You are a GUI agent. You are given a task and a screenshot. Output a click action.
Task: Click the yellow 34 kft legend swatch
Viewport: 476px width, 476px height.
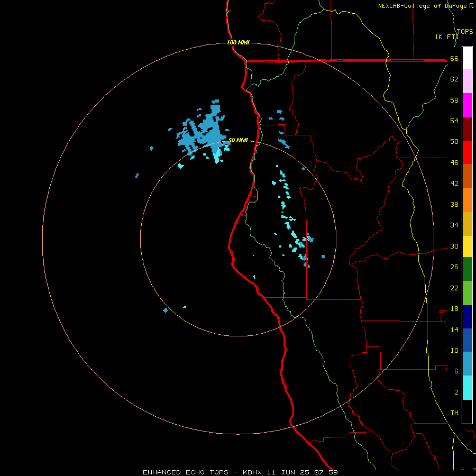click(467, 246)
